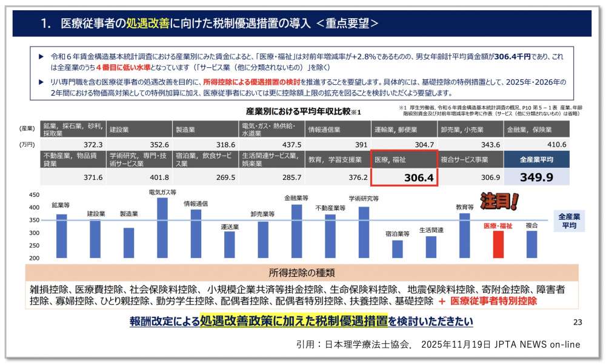The image size is (606, 364).
Task: Click the JPTA NEWS on-line citation
Action: tap(438, 344)
